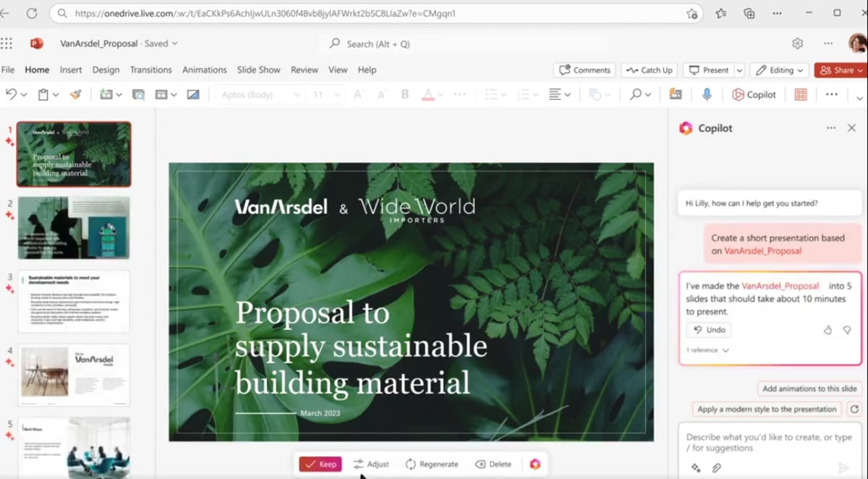The height and width of the screenshot is (479, 868).
Task: Click the browser refresh icon
Action: tap(31, 13)
